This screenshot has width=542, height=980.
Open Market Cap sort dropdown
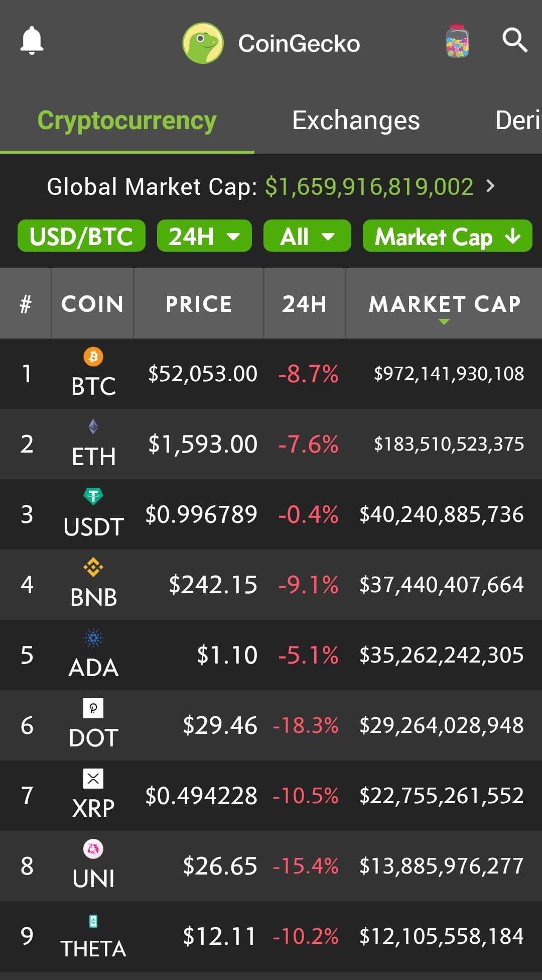(x=448, y=236)
